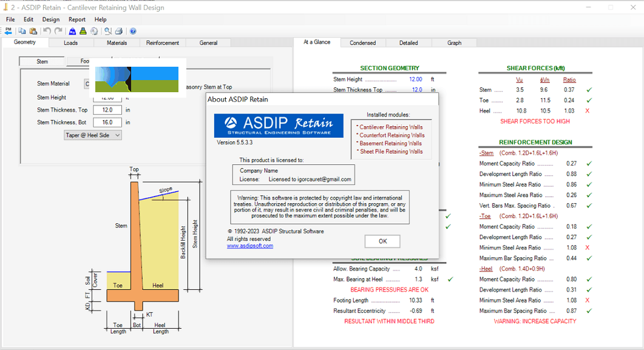Click the blue Kg units icon
The image size is (644, 350).
point(72,31)
